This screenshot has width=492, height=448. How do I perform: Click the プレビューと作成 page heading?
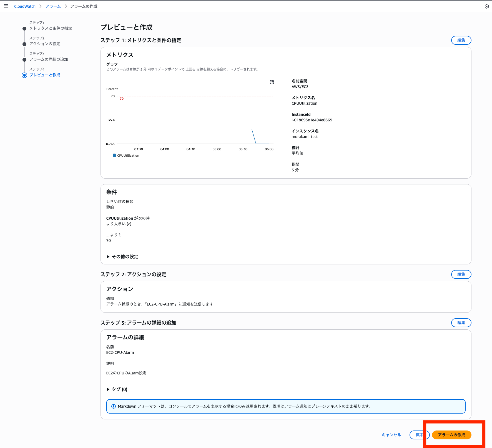click(x=126, y=27)
